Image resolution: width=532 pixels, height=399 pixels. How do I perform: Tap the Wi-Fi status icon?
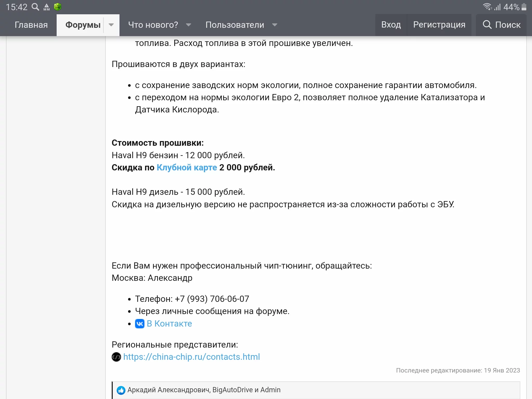coord(488,6)
